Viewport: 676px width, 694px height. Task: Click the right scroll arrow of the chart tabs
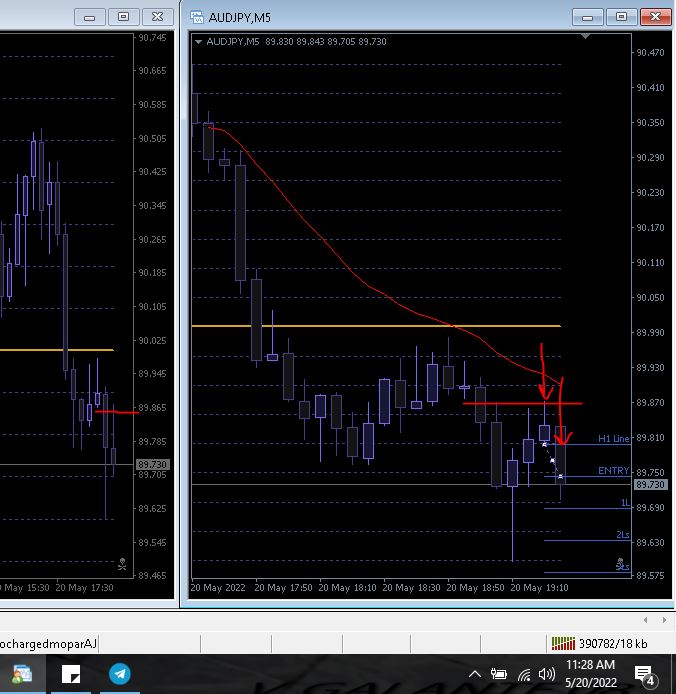(664, 620)
